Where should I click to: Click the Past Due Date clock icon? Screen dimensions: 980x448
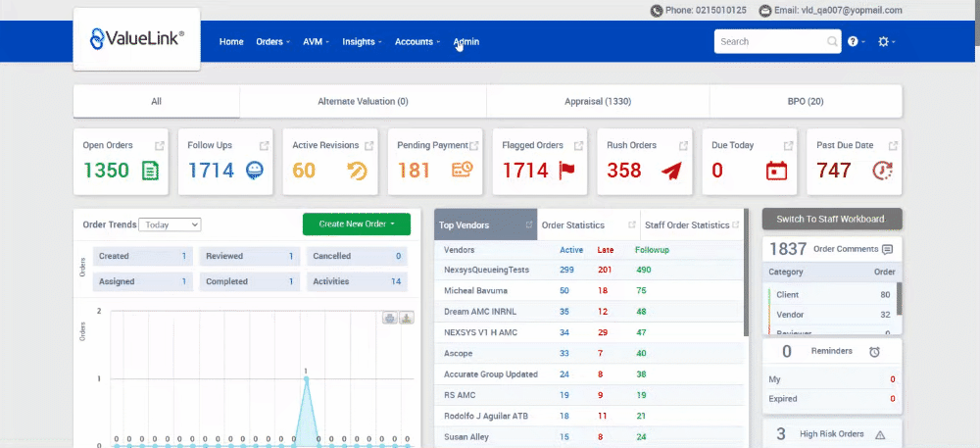[x=883, y=171]
